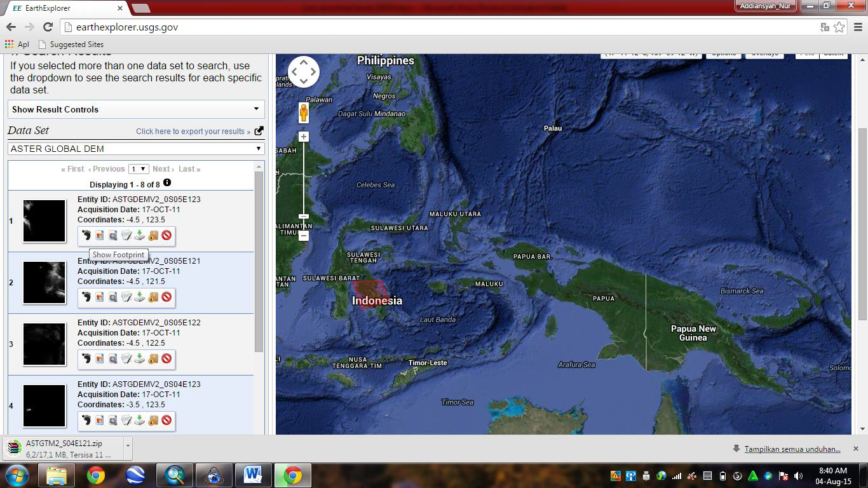Open download options for ASTGDEMV2_0S04E123
The height and width of the screenshot is (488, 868).
click(140, 421)
